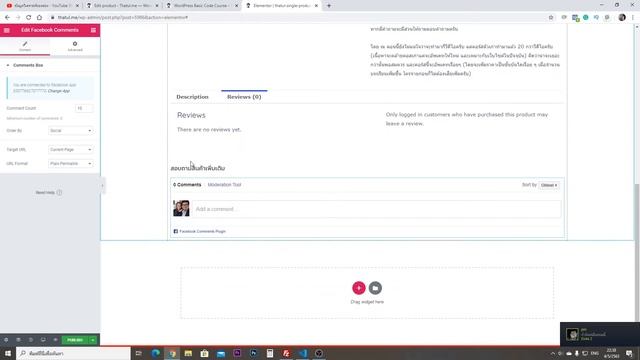Open Photoshop from the taskbar
640x360 pixels.
253,353
